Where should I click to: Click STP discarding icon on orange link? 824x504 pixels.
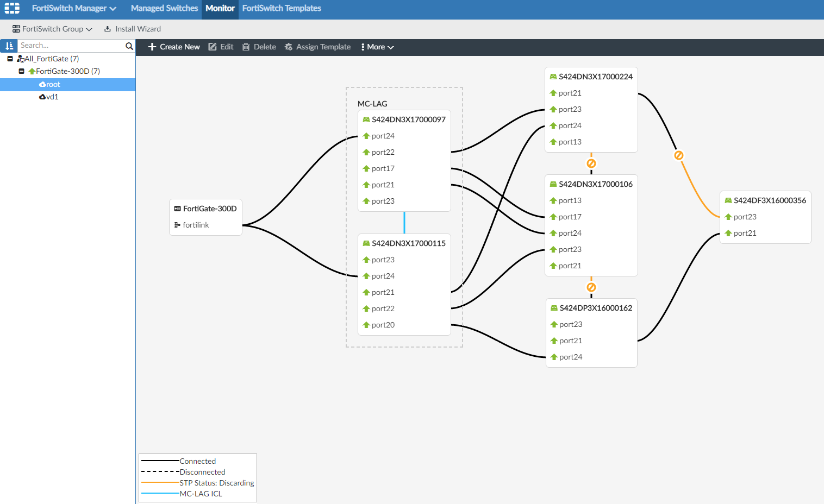(678, 155)
